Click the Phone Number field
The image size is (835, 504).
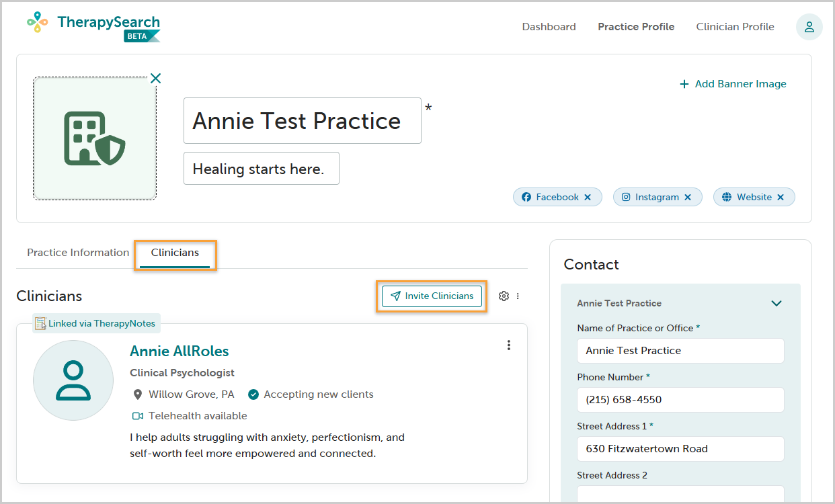(x=680, y=400)
